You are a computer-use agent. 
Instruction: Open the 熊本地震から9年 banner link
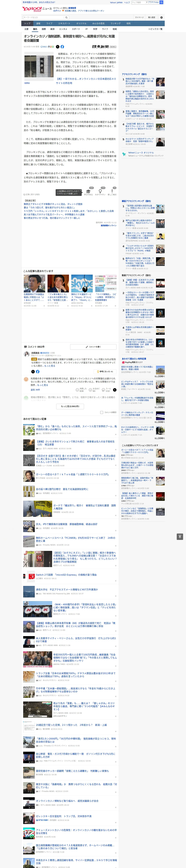[39, 2]
